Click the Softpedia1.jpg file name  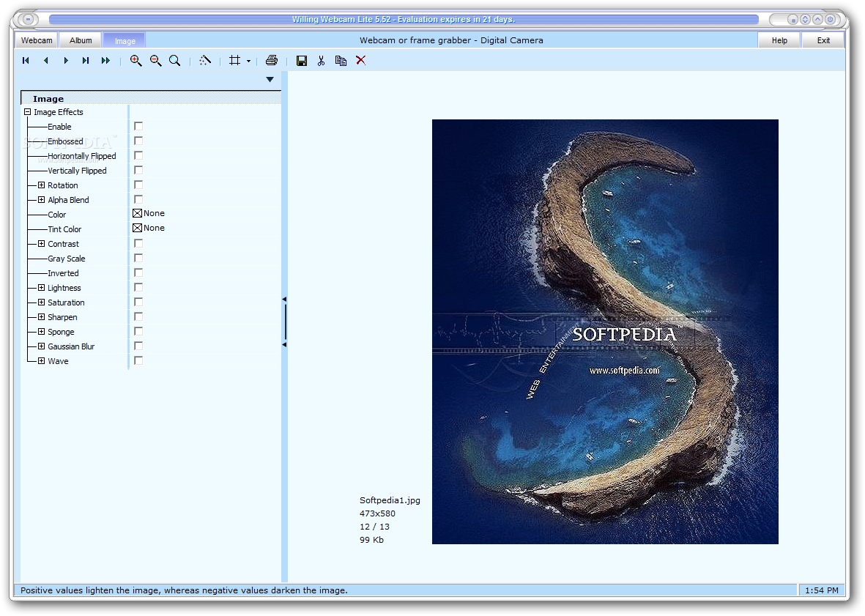tap(390, 500)
